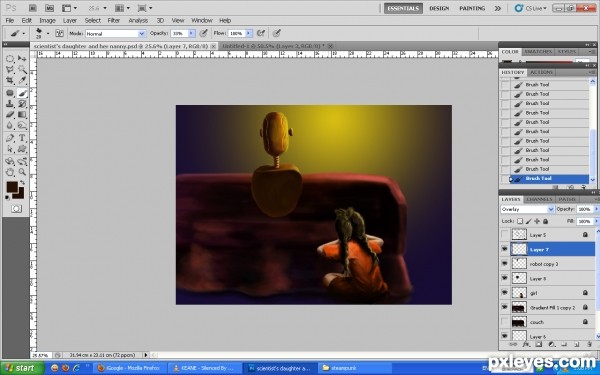Image resolution: width=600 pixels, height=375 pixels.
Task: Open layer Opacity slider arrow
Action: click(596, 209)
